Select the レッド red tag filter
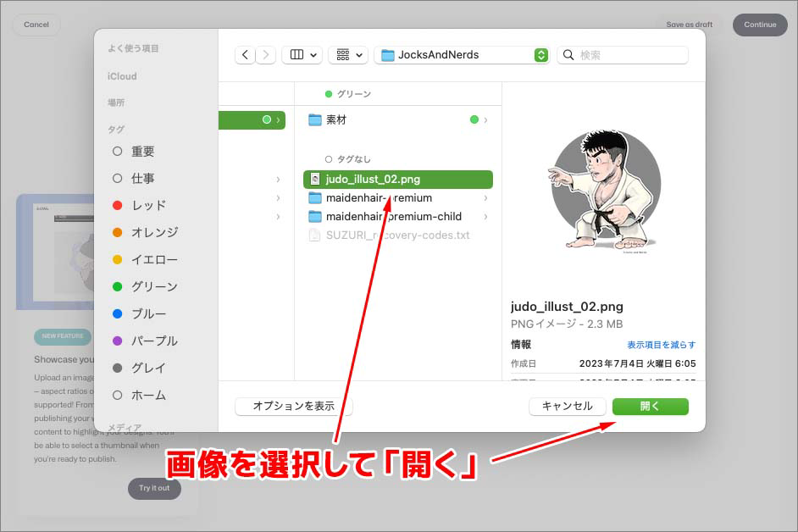 pyautogui.click(x=119, y=205)
